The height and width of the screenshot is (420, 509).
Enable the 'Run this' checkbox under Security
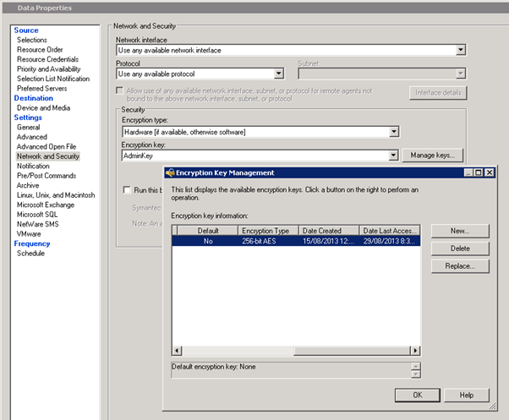click(127, 190)
